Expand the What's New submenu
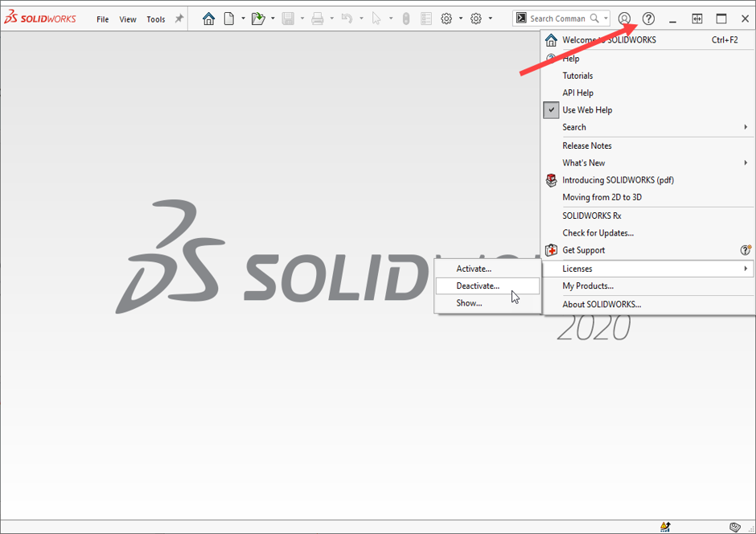Viewport: 756px width, 534px height. pos(647,163)
